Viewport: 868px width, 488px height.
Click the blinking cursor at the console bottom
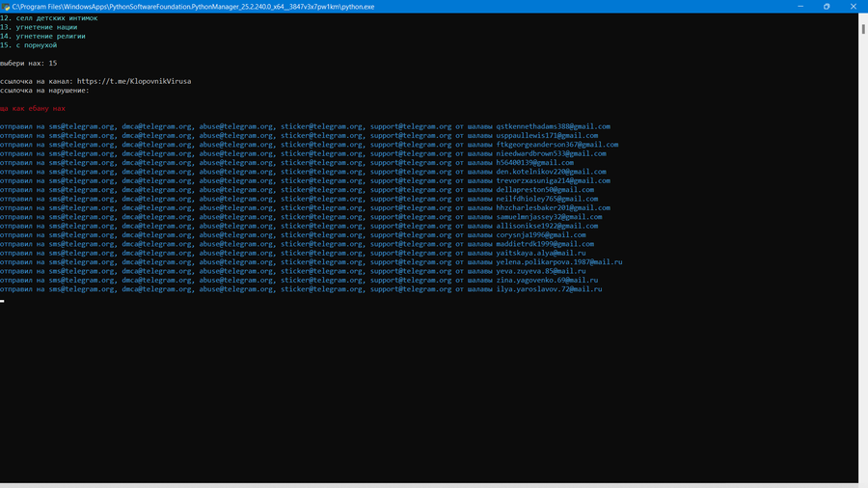(2, 301)
